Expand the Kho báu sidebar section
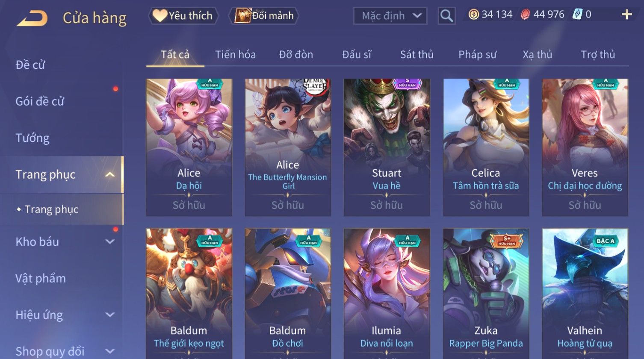This screenshot has width=644, height=359. click(110, 241)
